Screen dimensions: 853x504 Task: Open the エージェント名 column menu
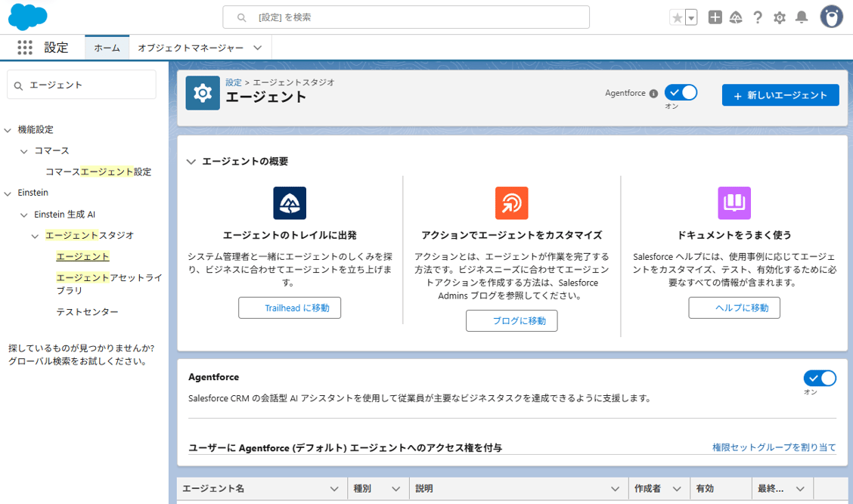coord(334,489)
